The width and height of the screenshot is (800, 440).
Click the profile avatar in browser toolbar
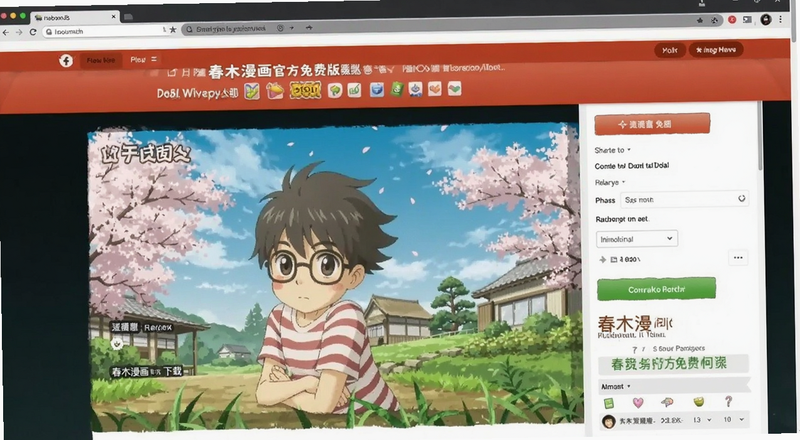point(765,19)
